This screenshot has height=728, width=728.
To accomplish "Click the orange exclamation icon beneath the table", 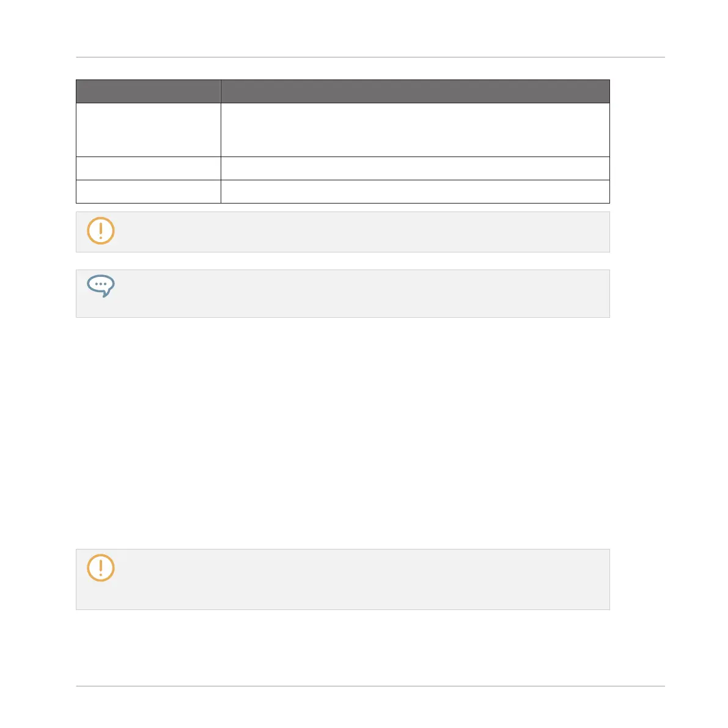I will tap(101, 231).
